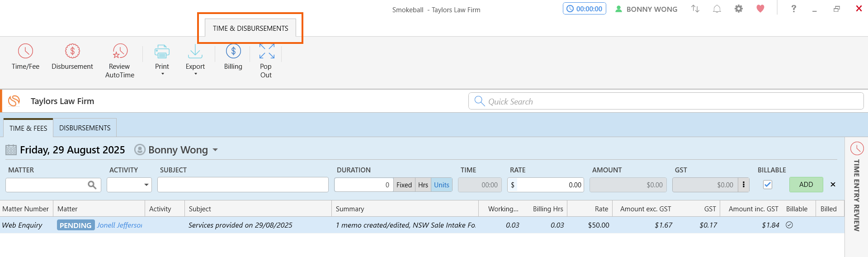Open settings gear

[739, 9]
